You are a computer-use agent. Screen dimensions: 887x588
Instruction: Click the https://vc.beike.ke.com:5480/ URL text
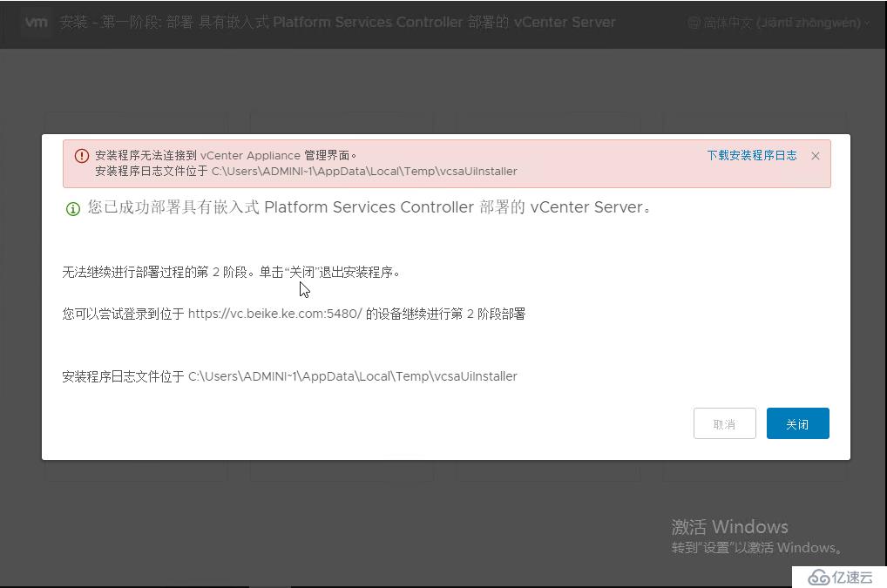275,314
